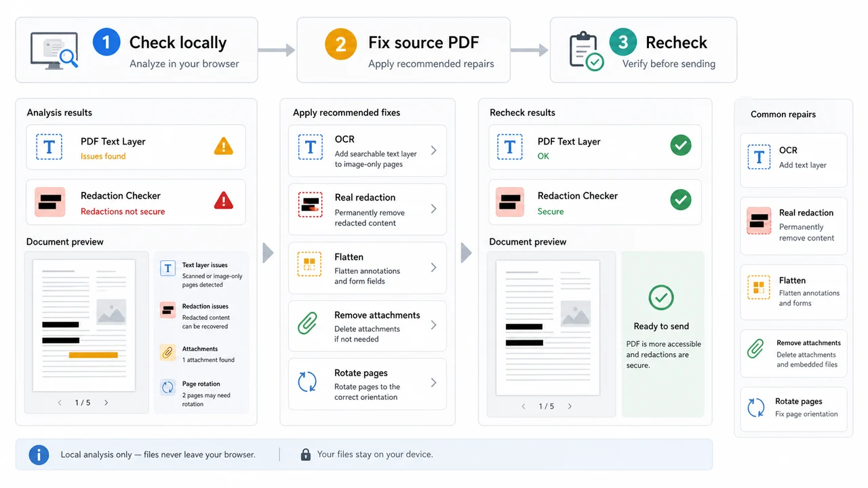Click Permanently remove content text in Common repairs
The width and height of the screenshot is (868, 488).
click(x=806, y=232)
